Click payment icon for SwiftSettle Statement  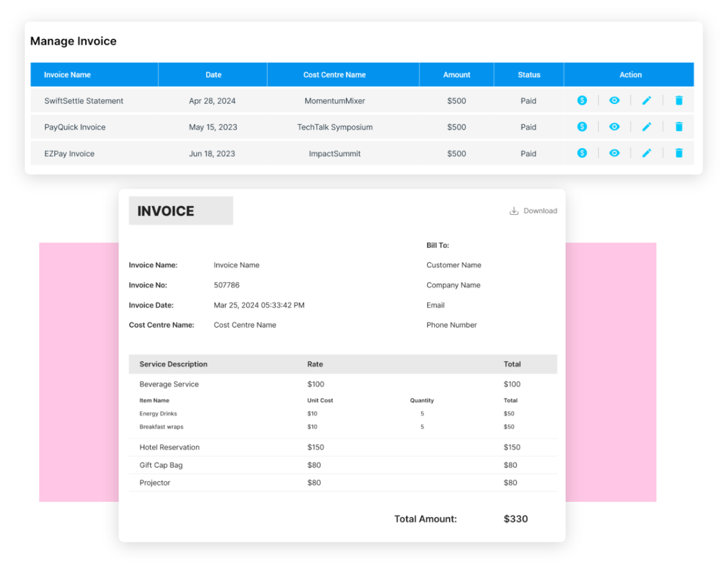(582, 101)
